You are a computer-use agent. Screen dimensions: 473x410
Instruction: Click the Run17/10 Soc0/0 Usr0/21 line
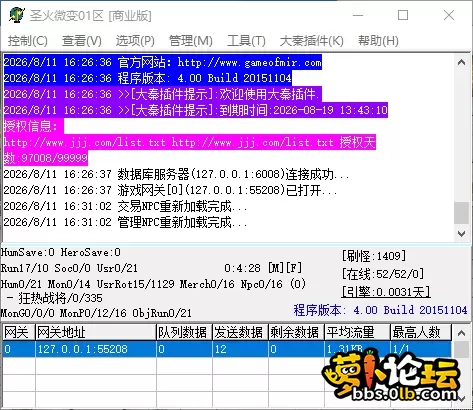pos(69,268)
